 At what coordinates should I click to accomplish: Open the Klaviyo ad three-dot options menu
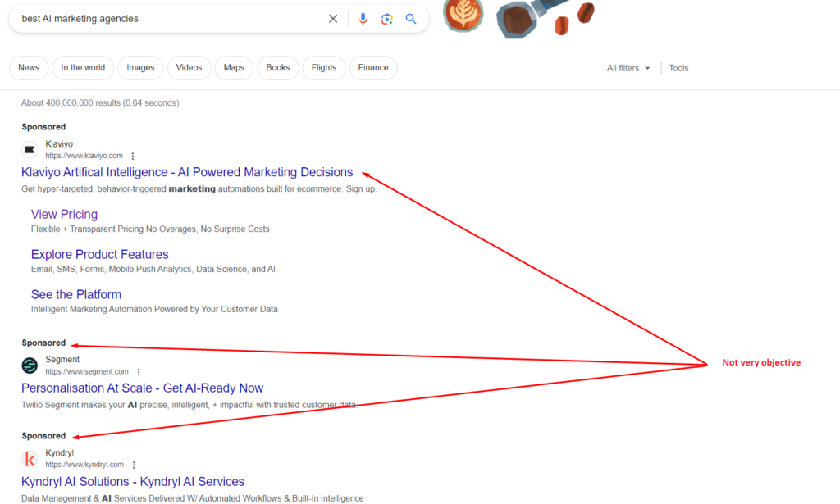tap(133, 156)
